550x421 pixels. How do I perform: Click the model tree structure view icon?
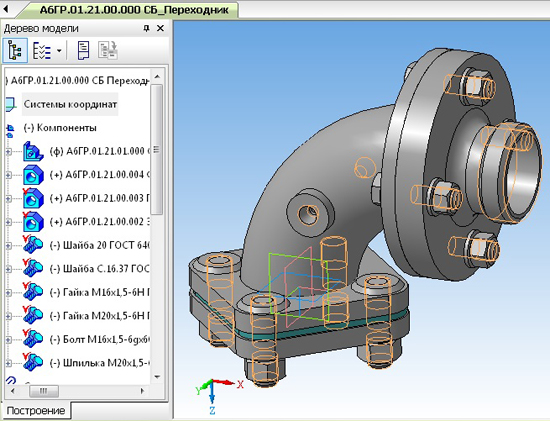click(x=15, y=51)
